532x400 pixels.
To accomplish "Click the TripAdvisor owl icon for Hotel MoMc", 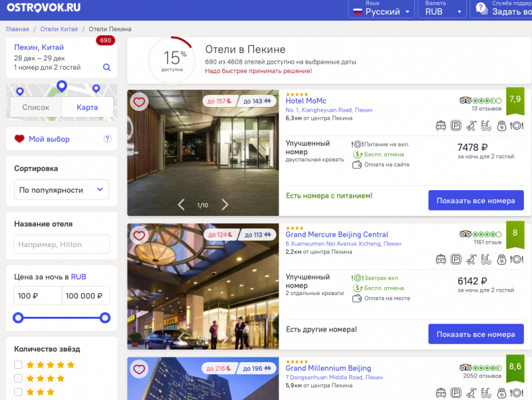I will pyautogui.click(x=465, y=100).
